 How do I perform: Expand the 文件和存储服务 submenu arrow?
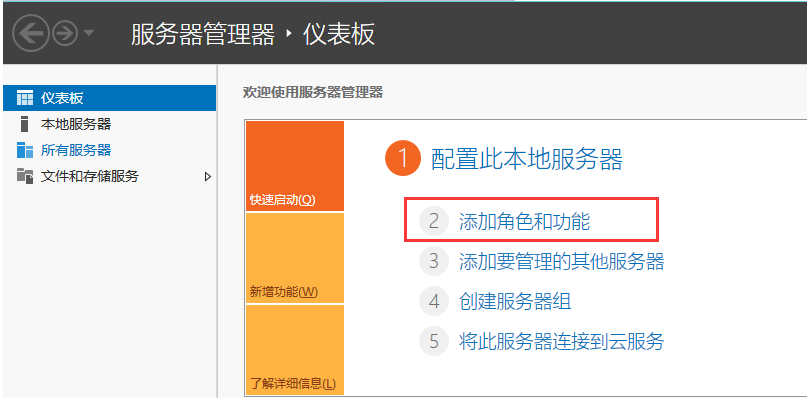coord(208,177)
